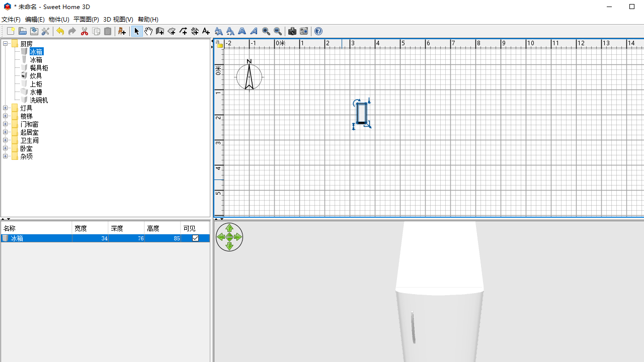Click the Zoom in magnifier icon
This screenshot has width=644, height=362.
click(x=266, y=31)
